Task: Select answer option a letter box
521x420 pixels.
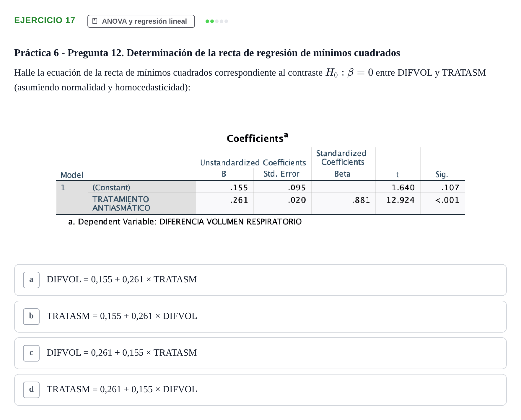Action: [x=31, y=280]
